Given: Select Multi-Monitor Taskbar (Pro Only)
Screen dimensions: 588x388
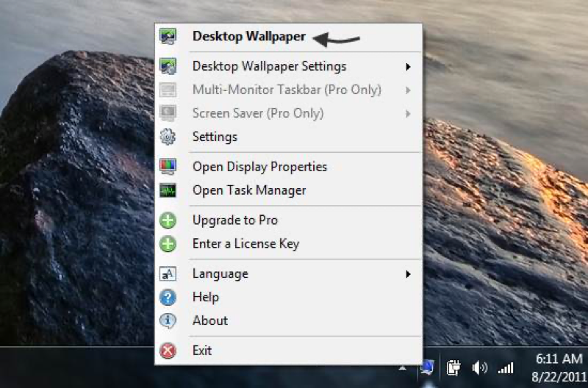Looking at the screenshot, I should click(288, 90).
